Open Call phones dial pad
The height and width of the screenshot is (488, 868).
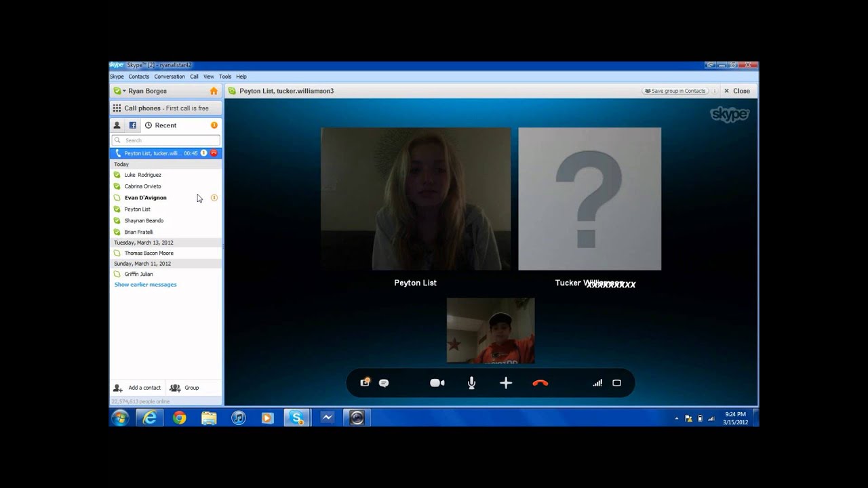165,108
